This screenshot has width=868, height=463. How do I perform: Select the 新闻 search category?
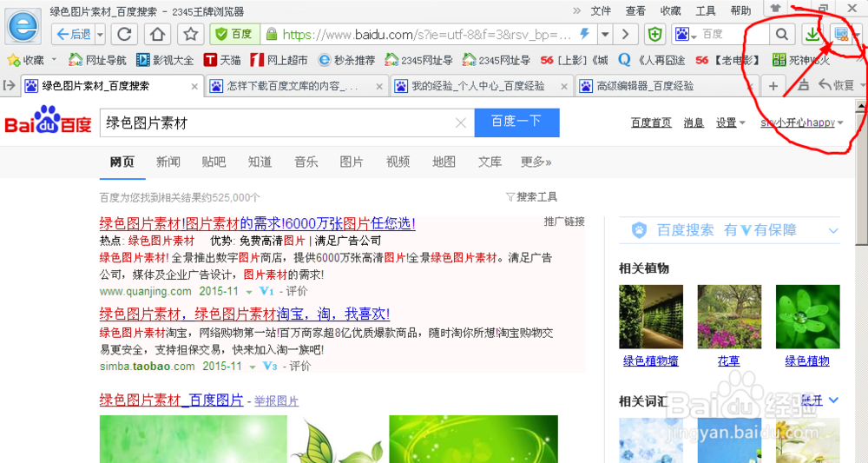click(168, 162)
